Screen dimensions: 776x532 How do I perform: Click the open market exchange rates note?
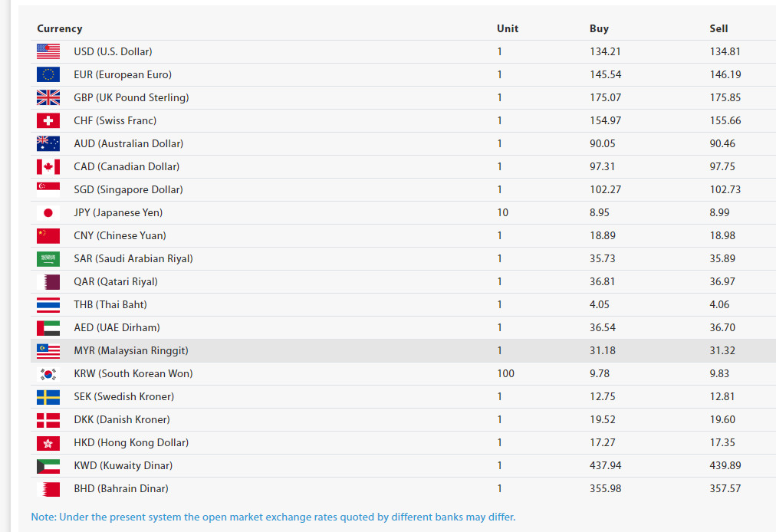[273, 517]
